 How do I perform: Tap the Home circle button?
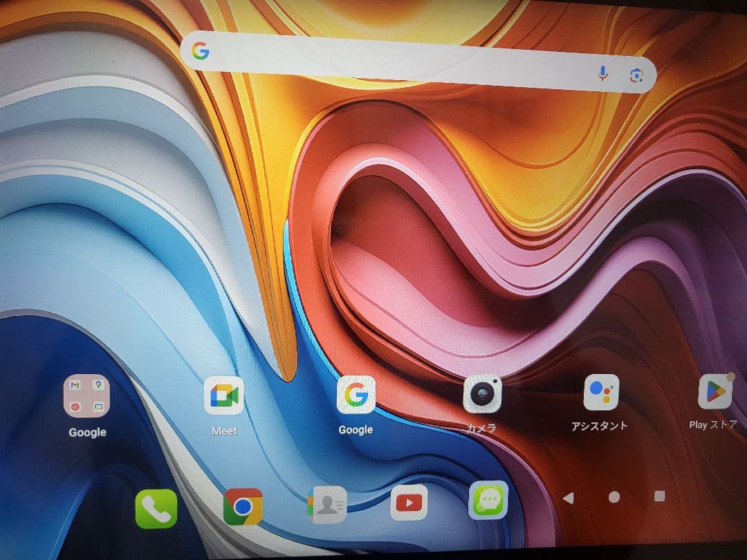613,496
